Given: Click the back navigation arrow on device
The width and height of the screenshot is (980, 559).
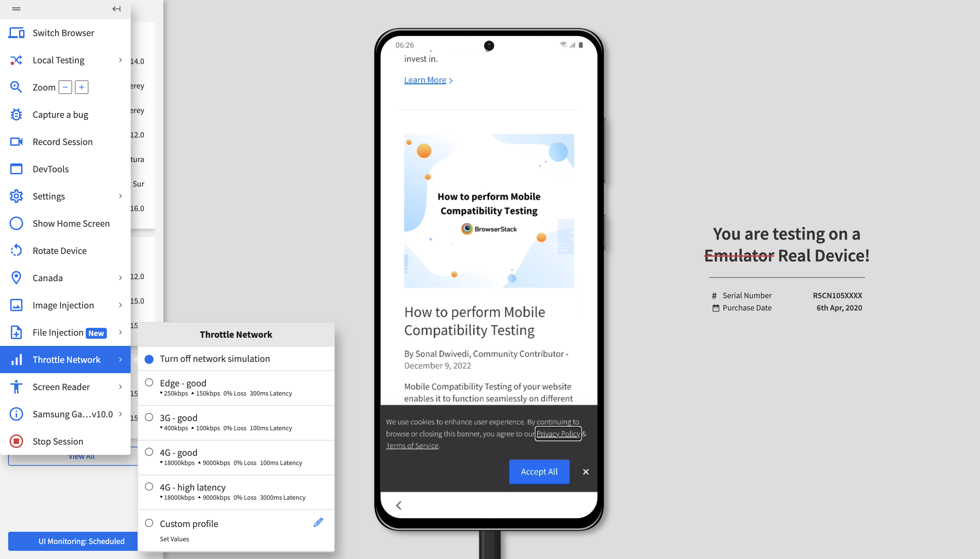Looking at the screenshot, I should 398,505.
